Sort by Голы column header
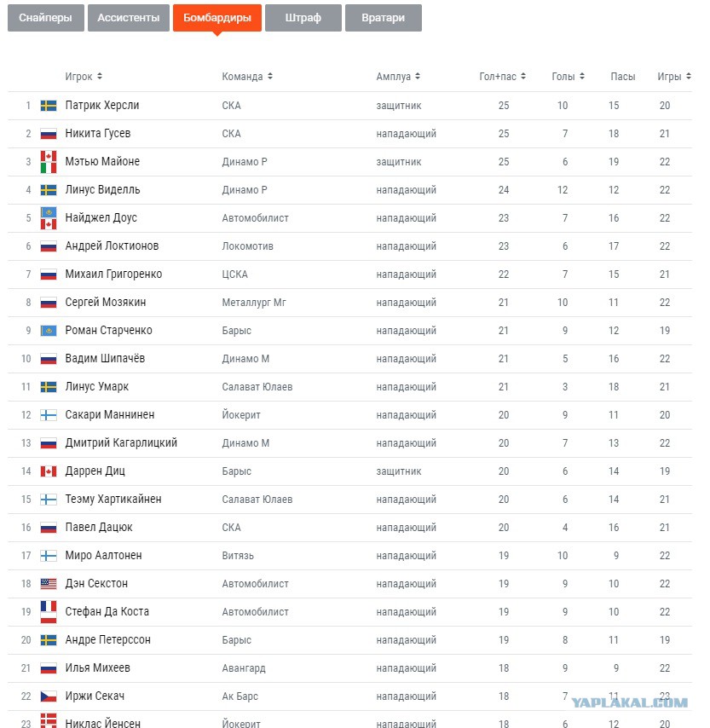The height and width of the screenshot is (728, 710). pos(568,77)
